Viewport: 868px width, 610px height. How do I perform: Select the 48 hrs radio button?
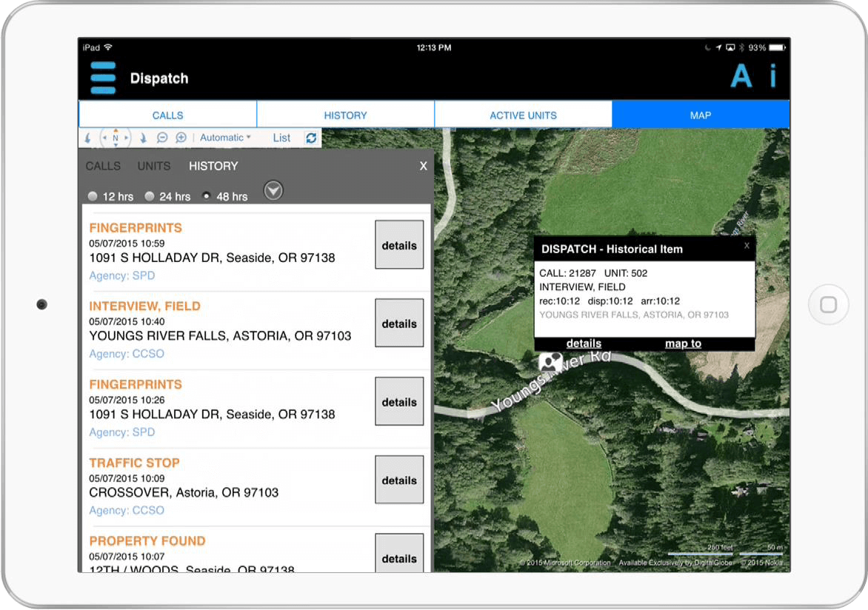207,196
